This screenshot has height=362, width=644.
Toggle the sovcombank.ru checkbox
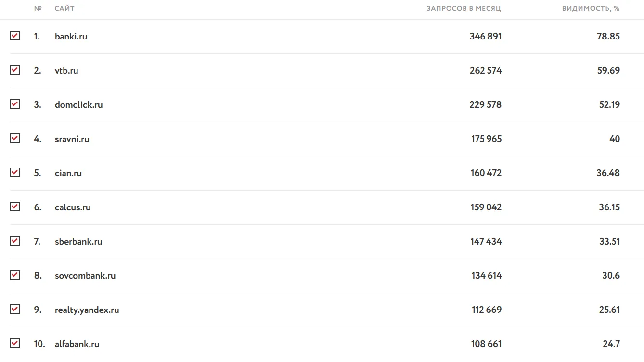15,275
